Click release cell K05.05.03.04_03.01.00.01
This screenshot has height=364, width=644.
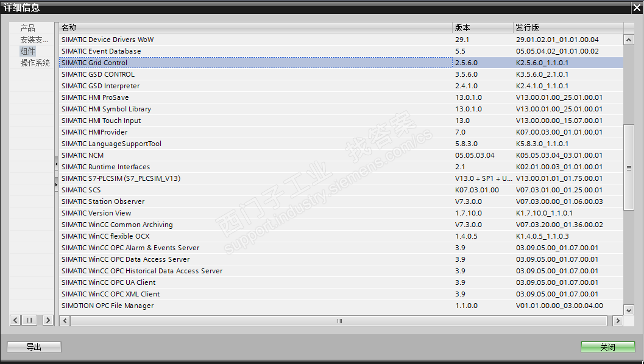(x=568, y=155)
